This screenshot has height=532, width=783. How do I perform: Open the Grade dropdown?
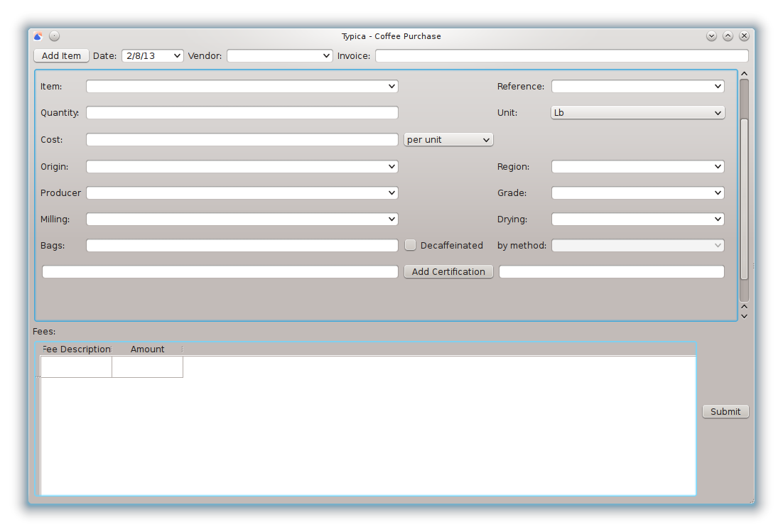click(637, 192)
